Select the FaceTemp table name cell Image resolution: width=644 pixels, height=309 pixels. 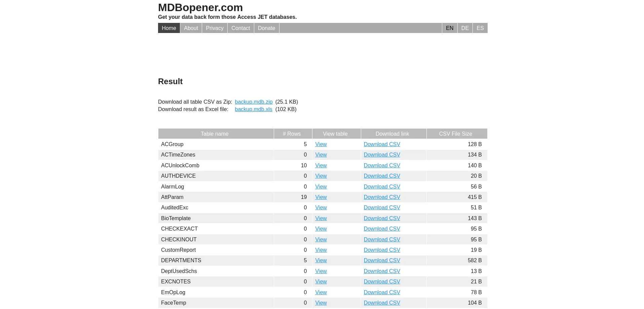(x=216, y=303)
